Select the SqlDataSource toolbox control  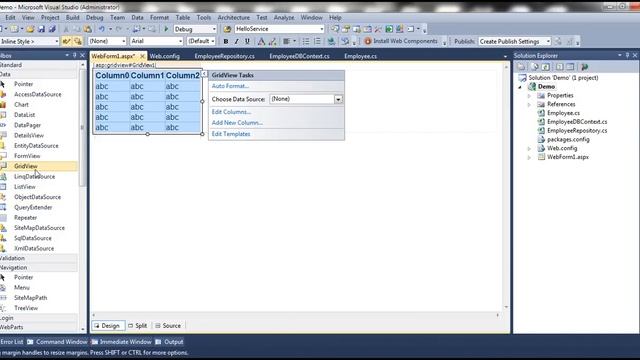pyautogui.click(x=33, y=238)
